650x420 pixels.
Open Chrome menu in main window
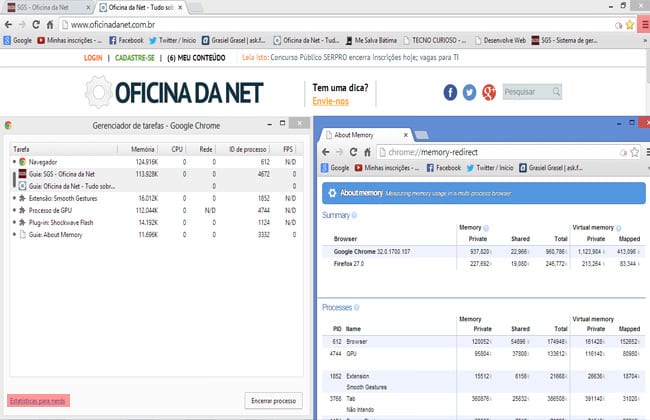pyautogui.click(x=645, y=25)
